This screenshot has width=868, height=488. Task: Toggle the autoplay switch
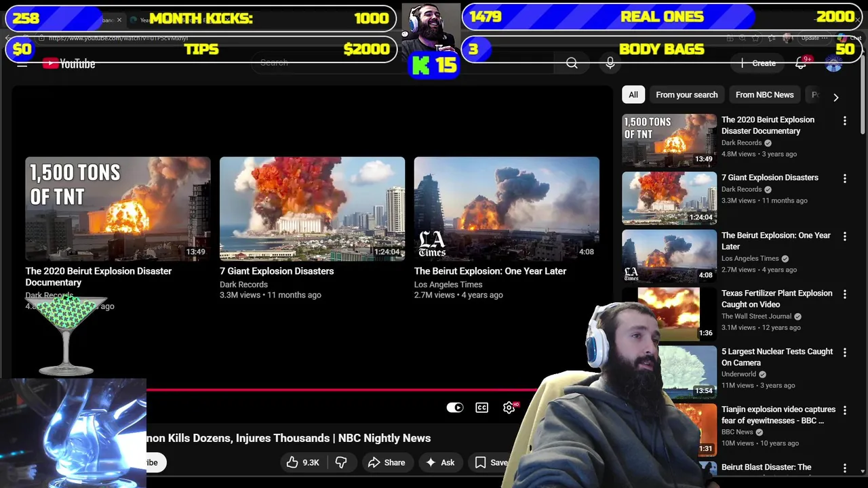pyautogui.click(x=454, y=407)
